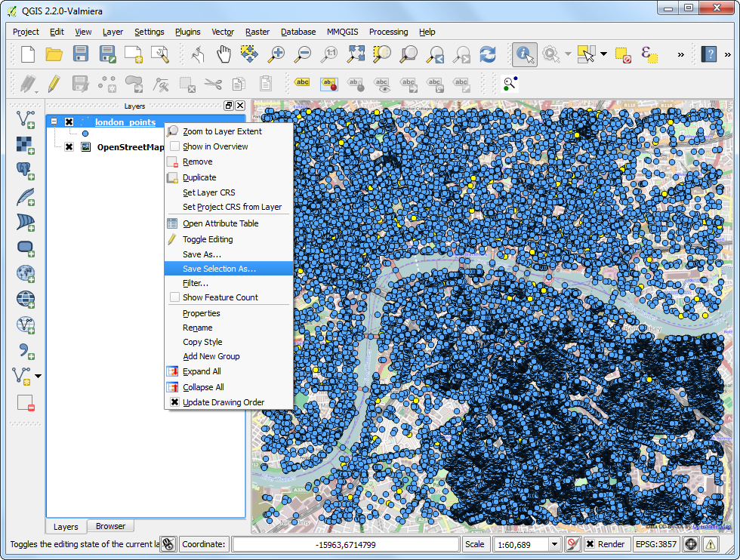Screen dimensions: 740x560
Task: Click Add Raster Layer checkerboard icon
Action: coord(26,144)
